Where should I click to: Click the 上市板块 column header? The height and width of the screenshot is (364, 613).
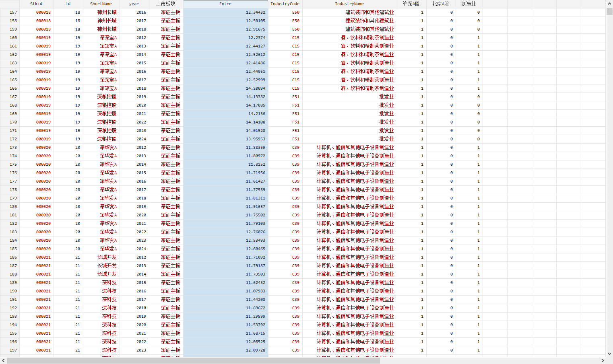(166, 4)
